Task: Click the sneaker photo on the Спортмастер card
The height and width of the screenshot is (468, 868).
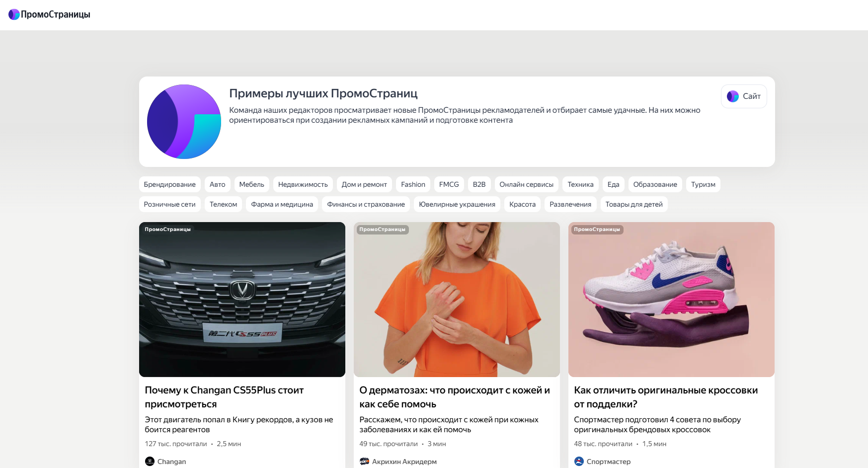Action: tap(671, 299)
